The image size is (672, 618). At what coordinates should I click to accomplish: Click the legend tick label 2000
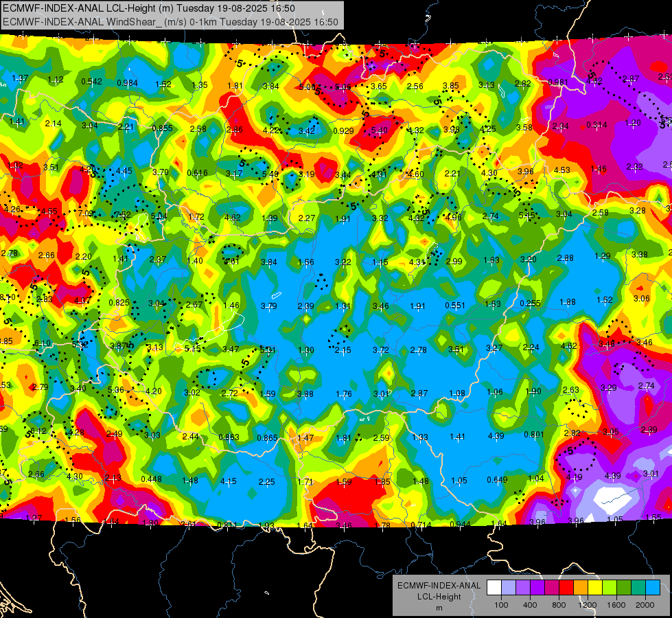645,605
